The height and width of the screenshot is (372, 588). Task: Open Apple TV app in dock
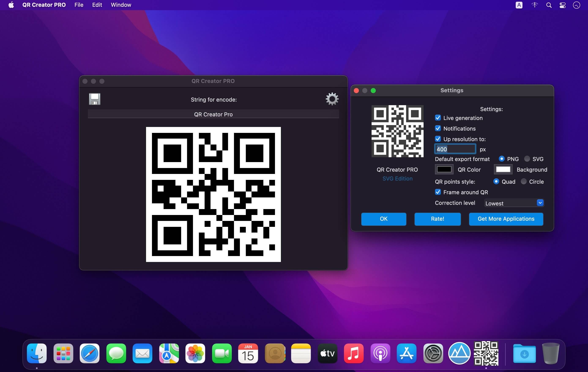point(327,353)
